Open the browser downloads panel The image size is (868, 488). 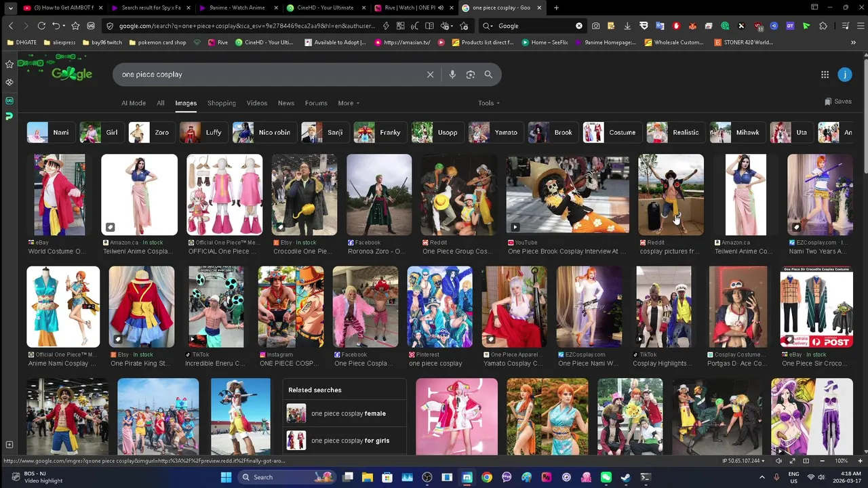tap(627, 26)
